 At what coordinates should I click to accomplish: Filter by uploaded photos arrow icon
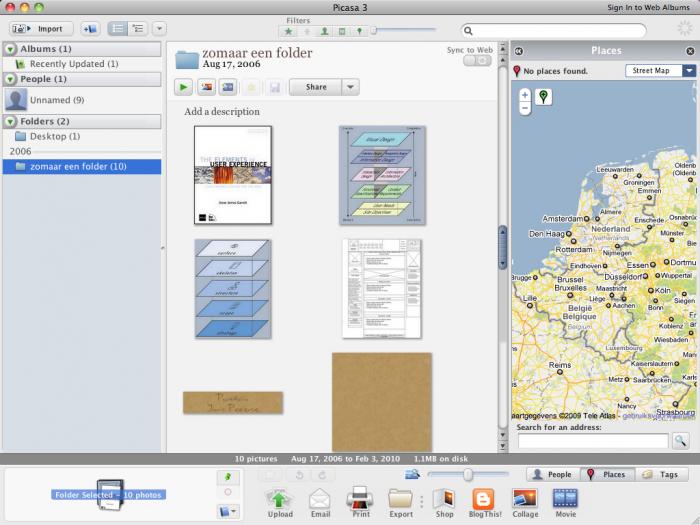[307, 31]
